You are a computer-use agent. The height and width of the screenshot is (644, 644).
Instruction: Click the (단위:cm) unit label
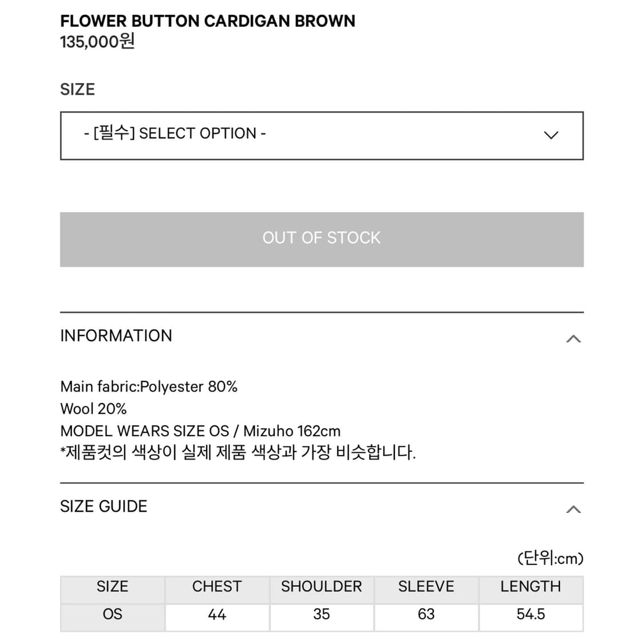click(x=550, y=558)
